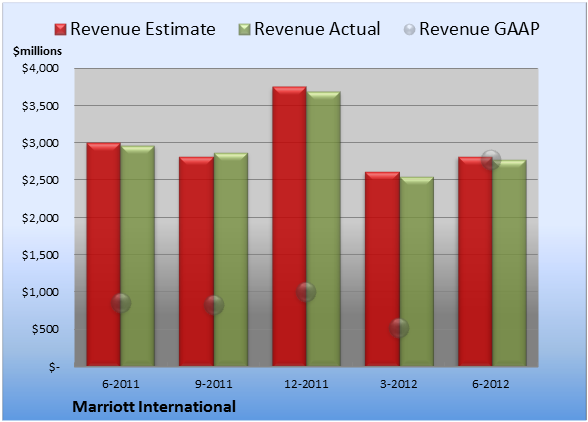Viewport: 588px width, 422px height.
Task: Click the $3,000 axis label
Action: pyautogui.click(x=40, y=143)
